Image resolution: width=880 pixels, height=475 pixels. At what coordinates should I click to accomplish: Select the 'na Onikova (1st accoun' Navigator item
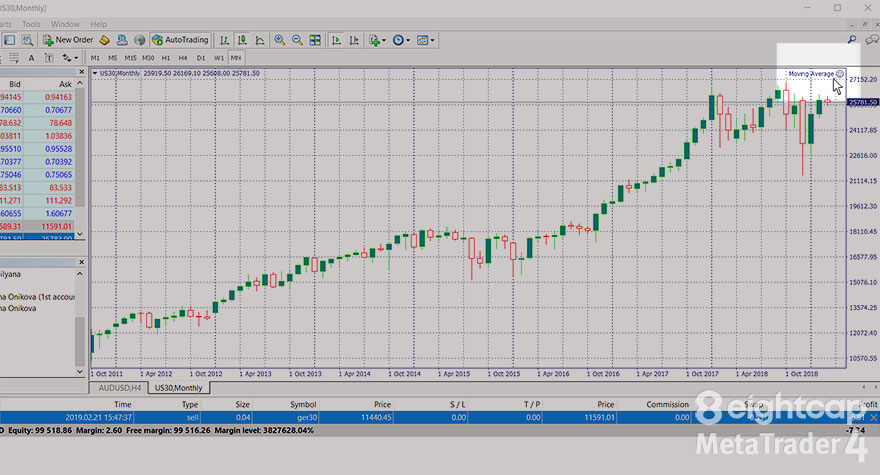coord(38,297)
